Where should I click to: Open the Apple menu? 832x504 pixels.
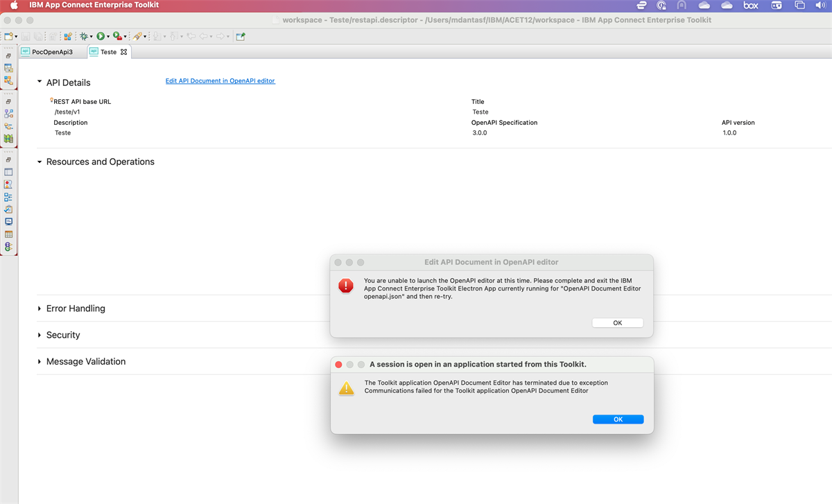click(x=13, y=5)
